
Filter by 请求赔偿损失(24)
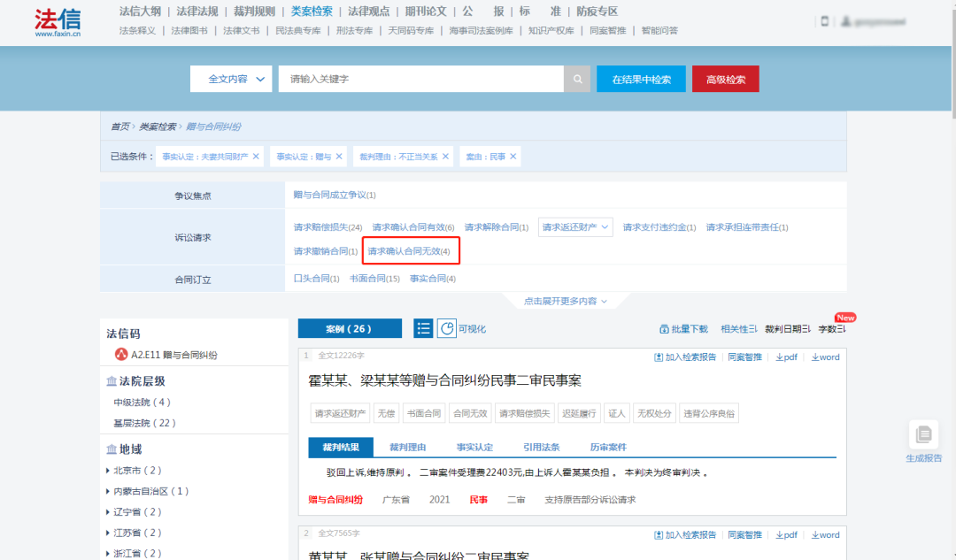pyautogui.click(x=328, y=227)
